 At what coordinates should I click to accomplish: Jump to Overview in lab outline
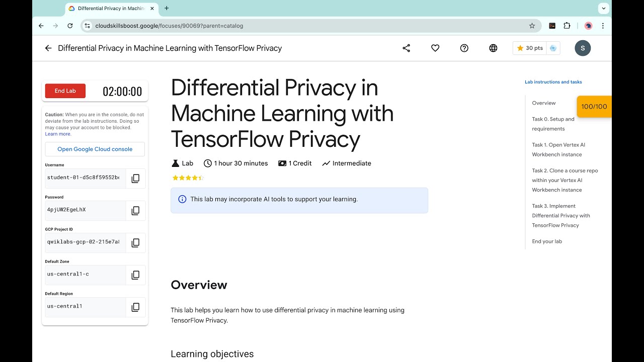(x=544, y=103)
